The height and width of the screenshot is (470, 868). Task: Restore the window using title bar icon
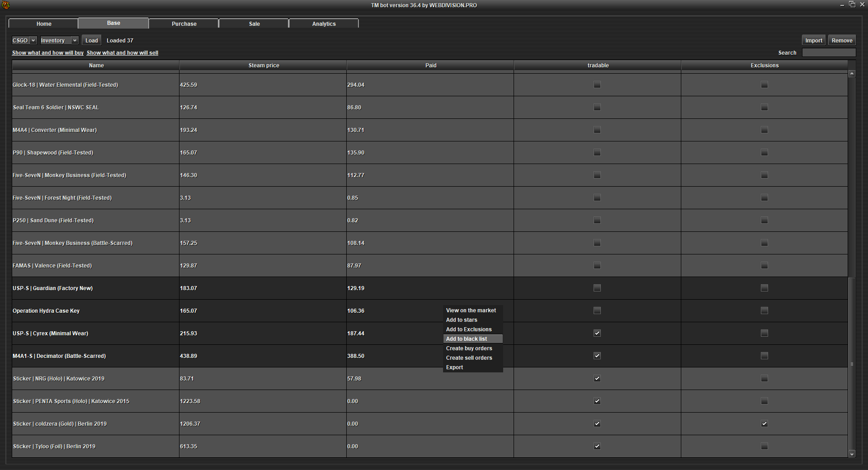tap(852, 5)
